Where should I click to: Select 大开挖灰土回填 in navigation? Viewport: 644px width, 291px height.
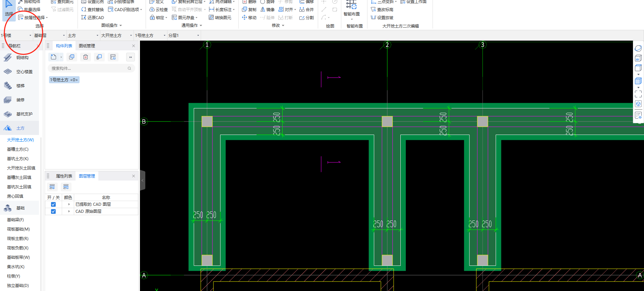(21, 168)
